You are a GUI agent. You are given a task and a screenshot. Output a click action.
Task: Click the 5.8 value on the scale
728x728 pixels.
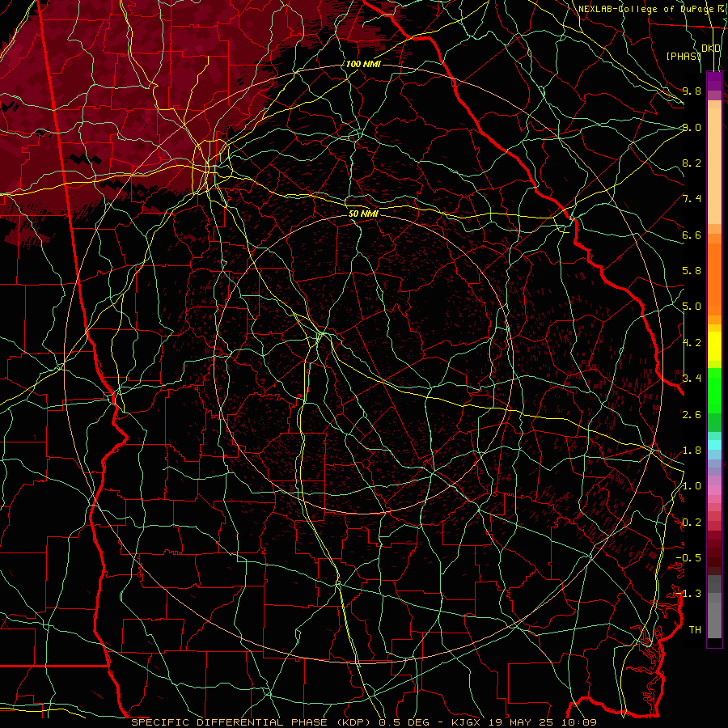coord(692,271)
